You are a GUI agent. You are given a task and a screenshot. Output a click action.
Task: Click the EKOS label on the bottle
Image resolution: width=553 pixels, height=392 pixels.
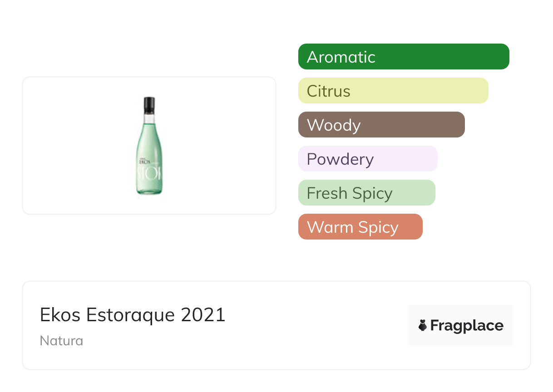145,161
